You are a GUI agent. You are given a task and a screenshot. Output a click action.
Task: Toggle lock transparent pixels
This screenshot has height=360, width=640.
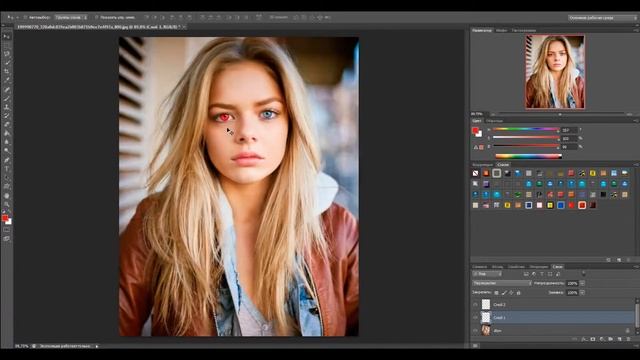496,293
